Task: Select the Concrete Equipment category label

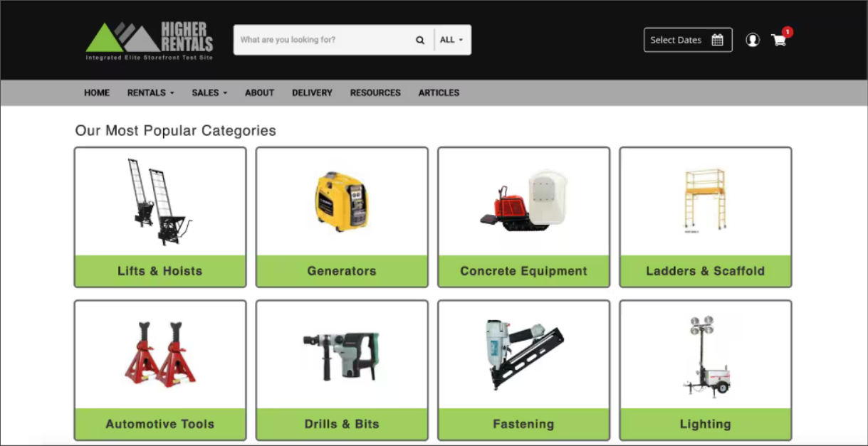Action: click(x=523, y=271)
